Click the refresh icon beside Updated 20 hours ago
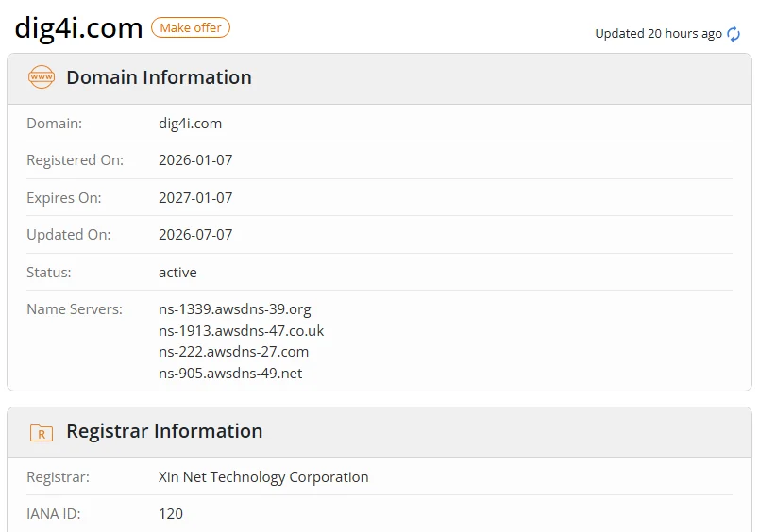Screen dimensions: 759x532 click(734, 34)
